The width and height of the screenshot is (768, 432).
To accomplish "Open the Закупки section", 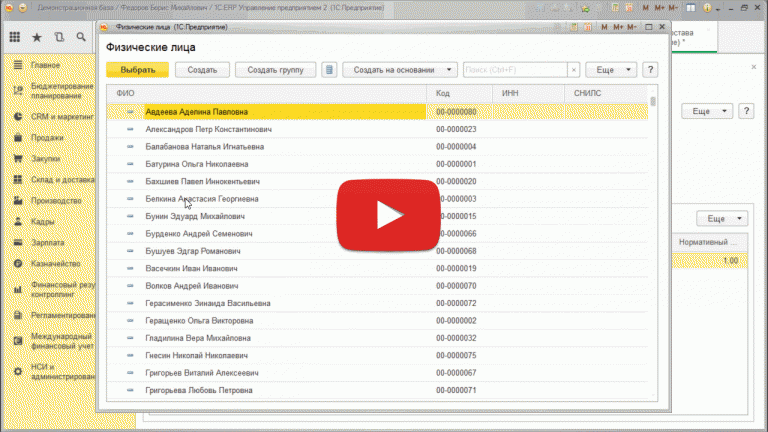I will pyautogui.click(x=46, y=159).
